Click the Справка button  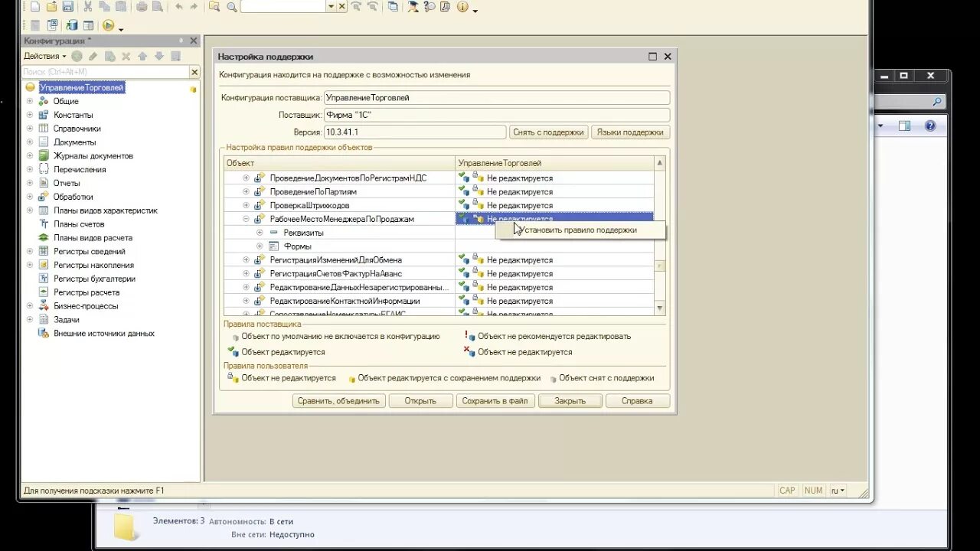(637, 400)
